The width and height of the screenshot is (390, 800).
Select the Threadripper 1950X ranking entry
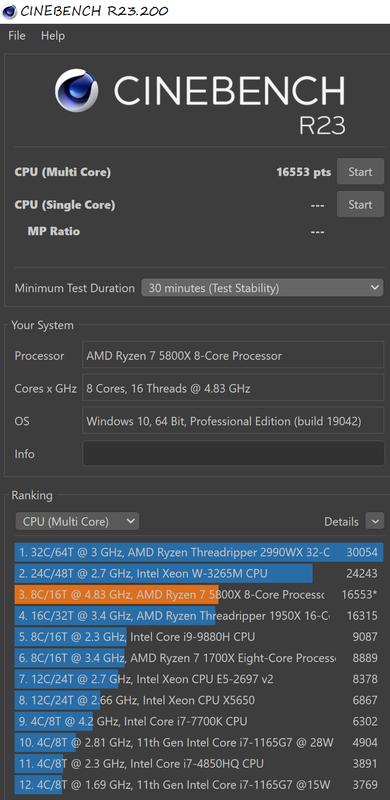coord(199,616)
